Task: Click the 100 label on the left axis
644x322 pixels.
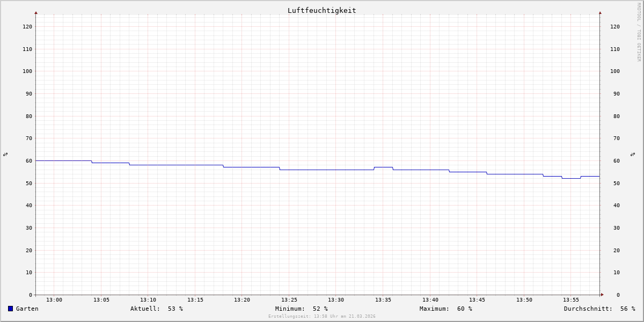Action: pos(27,71)
